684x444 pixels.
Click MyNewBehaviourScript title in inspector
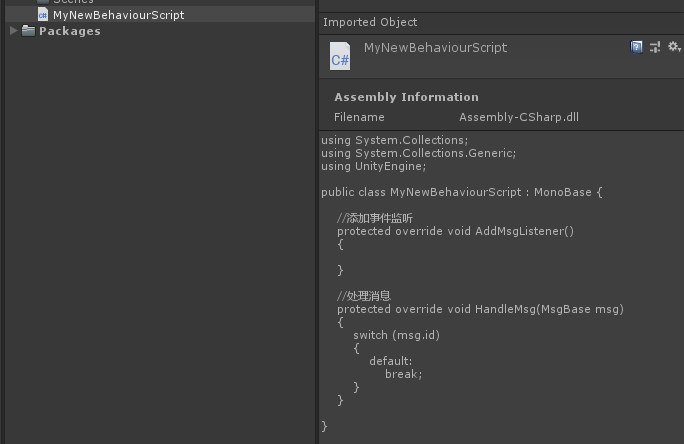435,47
